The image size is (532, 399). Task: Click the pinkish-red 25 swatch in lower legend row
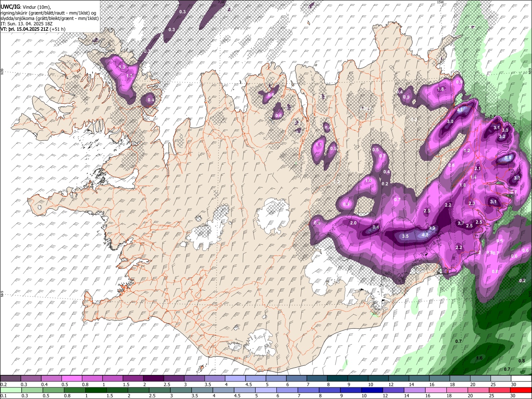point(499,390)
